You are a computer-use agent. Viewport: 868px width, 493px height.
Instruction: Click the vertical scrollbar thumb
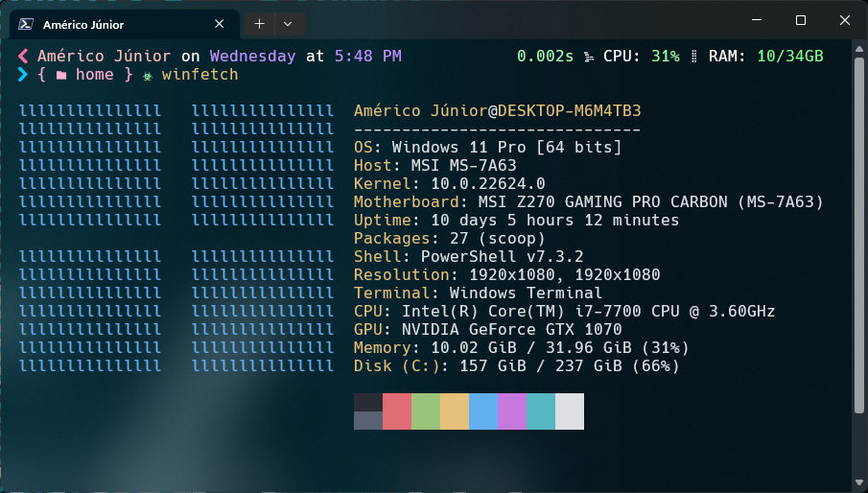[858, 235]
